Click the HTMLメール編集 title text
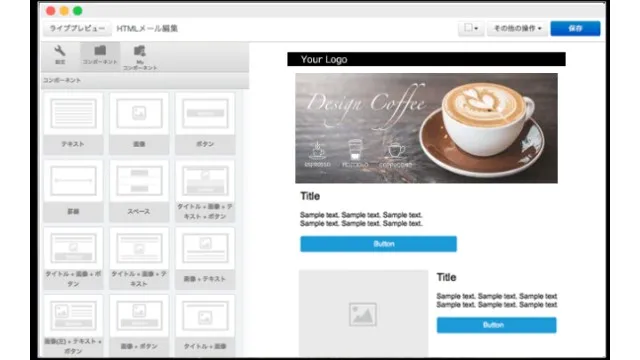The width and height of the screenshot is (640, 360). 147,29
